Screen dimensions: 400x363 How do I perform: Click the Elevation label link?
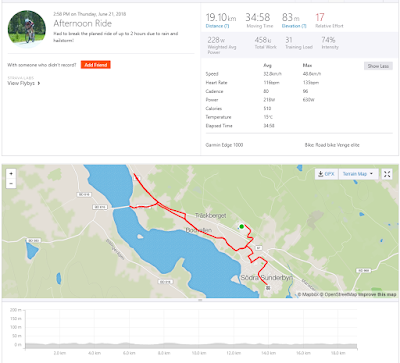pos(294,26)
